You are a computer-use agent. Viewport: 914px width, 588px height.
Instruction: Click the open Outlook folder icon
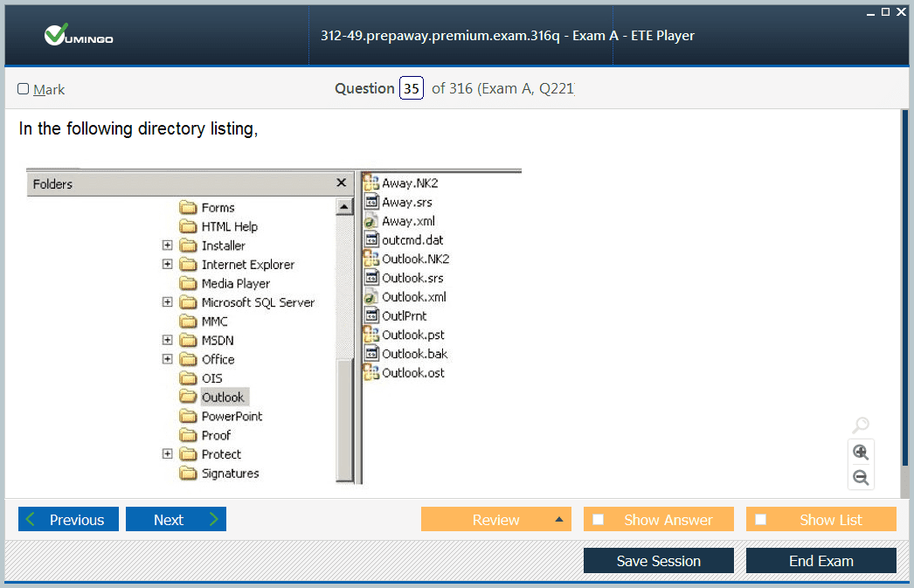pos(188,397)
